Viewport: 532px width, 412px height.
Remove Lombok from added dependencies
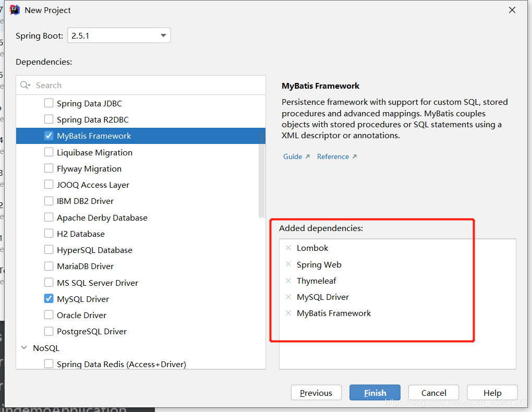click(x=288, y=248)
